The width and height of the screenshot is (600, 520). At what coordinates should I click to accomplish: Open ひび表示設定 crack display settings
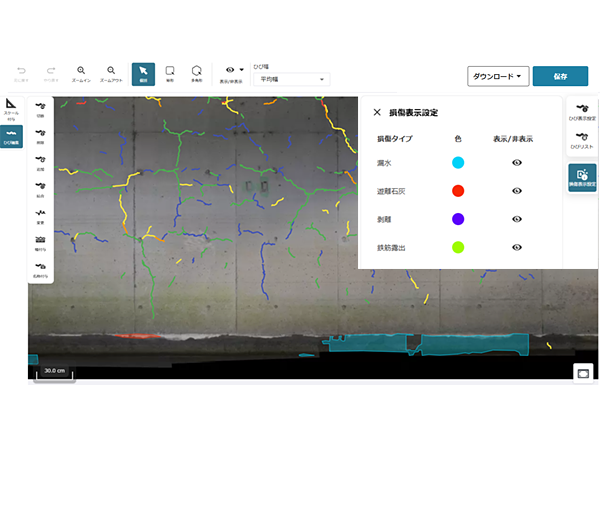[x=582, y=112]
